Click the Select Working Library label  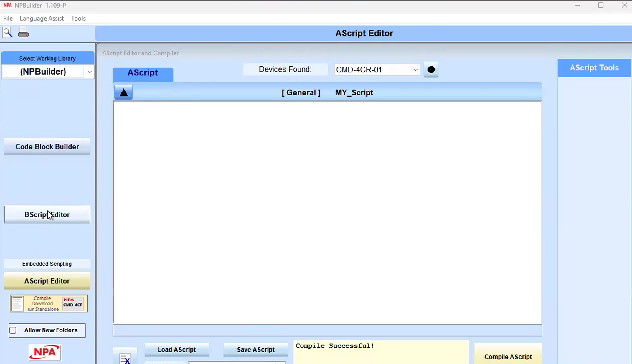pos(47,58)
